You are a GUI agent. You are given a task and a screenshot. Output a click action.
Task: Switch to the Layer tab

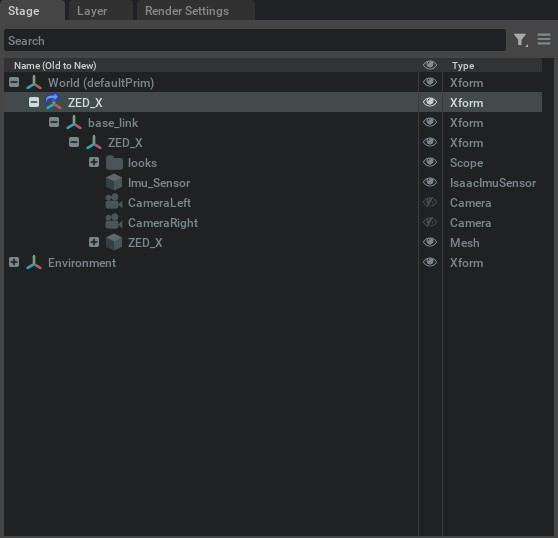[92, 11]
